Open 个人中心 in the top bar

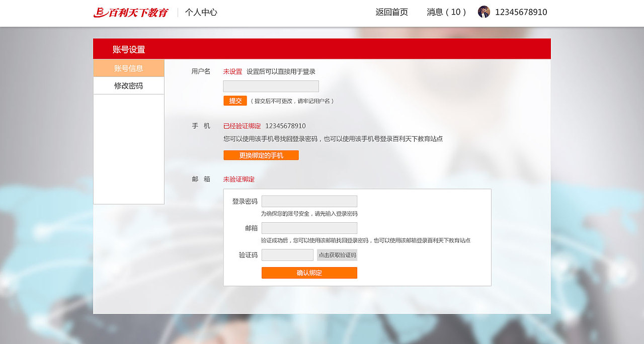[201, 12]
